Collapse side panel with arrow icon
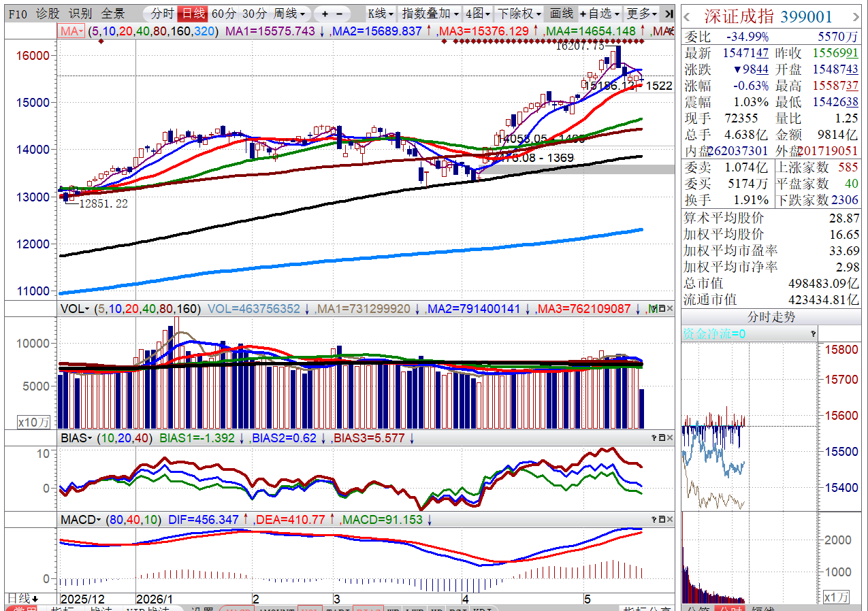868x611 pixels. coord(669,14)
